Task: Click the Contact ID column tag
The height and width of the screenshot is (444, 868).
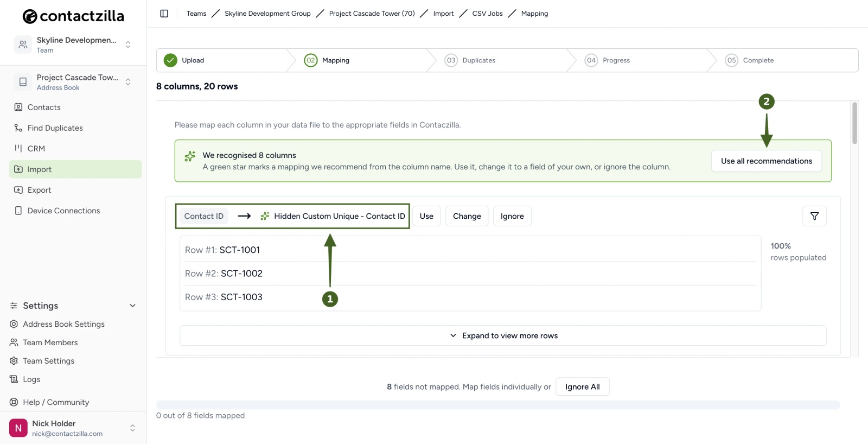Action: 204,216
